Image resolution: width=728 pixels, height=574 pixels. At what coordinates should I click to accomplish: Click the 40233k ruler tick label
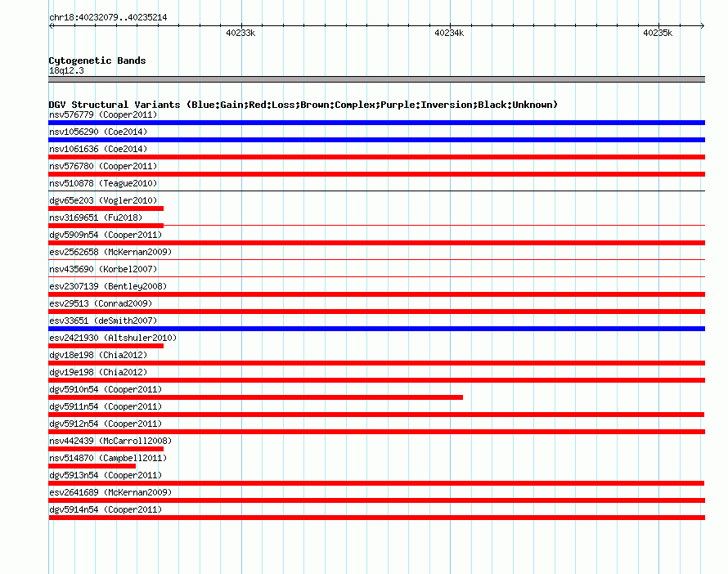[240, 33]
